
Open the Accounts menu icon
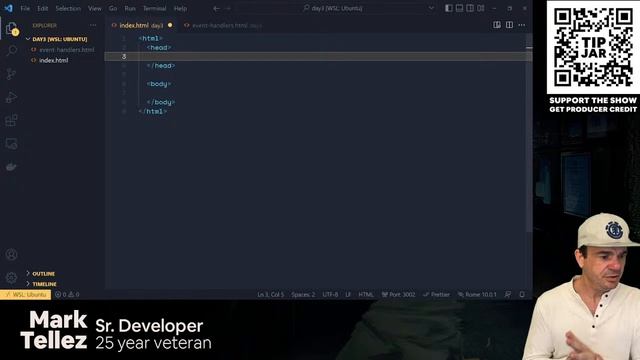[x=11, y=254]
